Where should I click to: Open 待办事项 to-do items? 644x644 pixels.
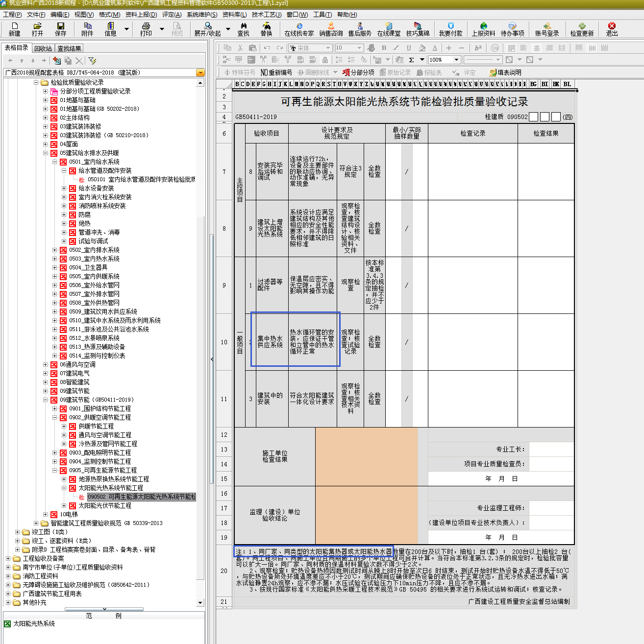[512, 29]
